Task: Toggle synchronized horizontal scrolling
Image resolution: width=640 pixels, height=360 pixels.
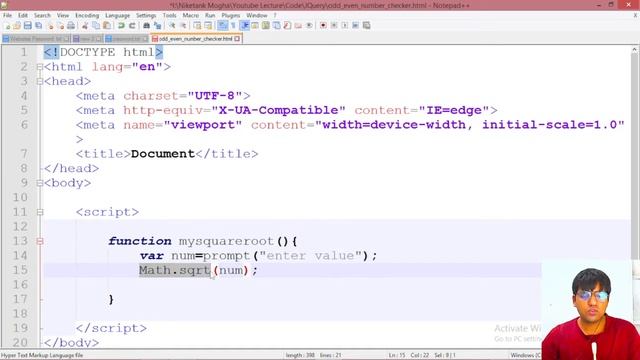Action: coord(208,26)
